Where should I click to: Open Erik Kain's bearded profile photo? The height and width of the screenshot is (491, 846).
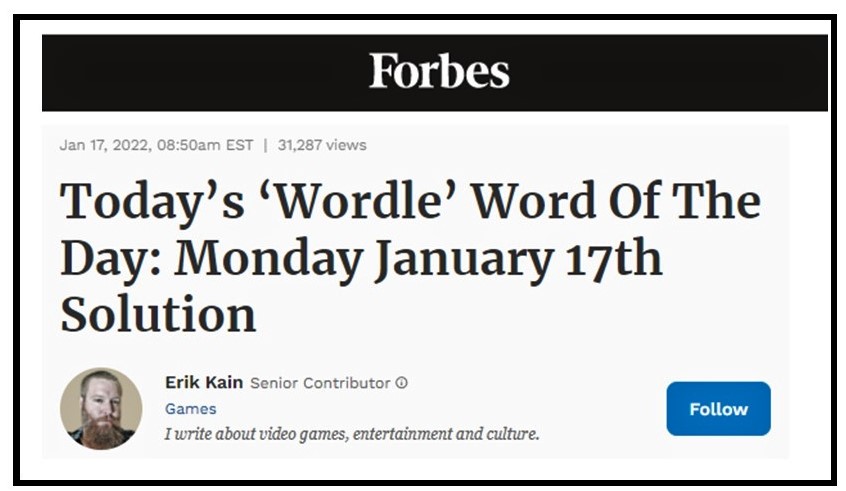pos(101,408)
